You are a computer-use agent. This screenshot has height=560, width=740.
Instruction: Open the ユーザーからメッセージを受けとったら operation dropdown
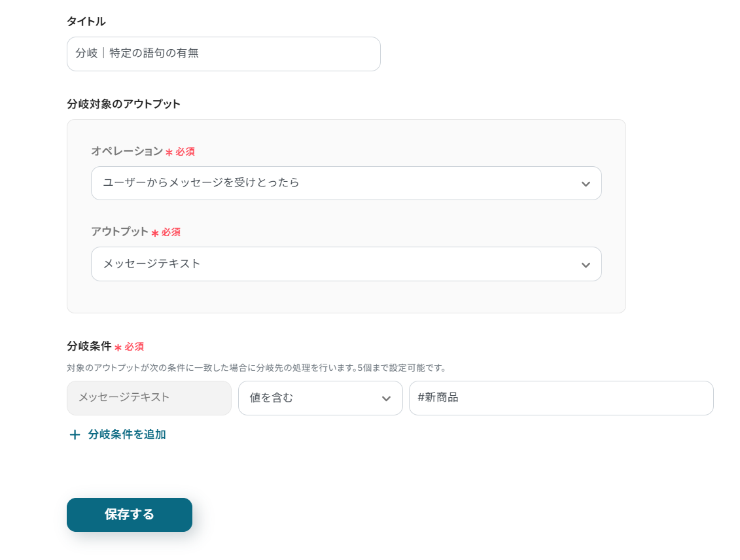tap(345, 183)
